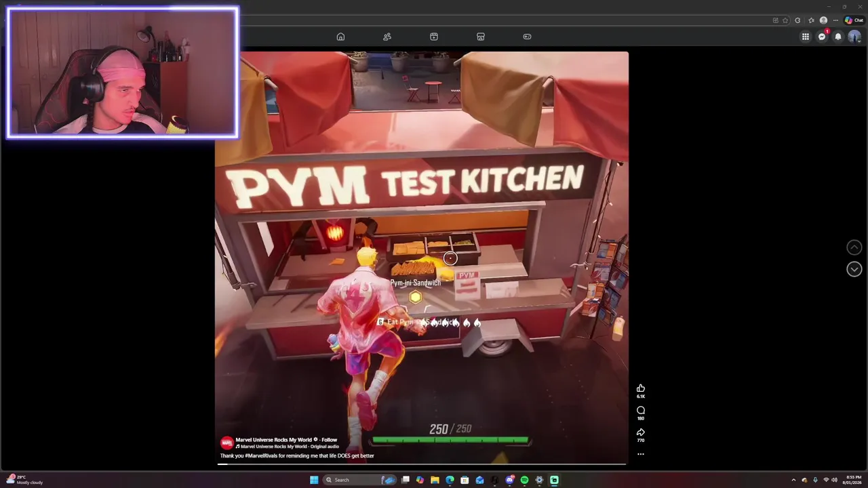Open the Facebook notifications bell
This screenshot has height=488, width=868.
[838, 37]
